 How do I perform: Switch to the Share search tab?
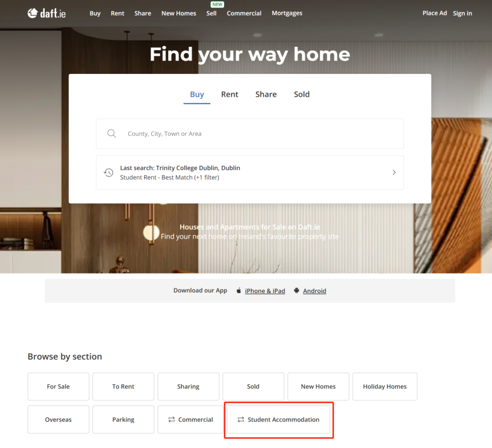(x=266, y=94)
